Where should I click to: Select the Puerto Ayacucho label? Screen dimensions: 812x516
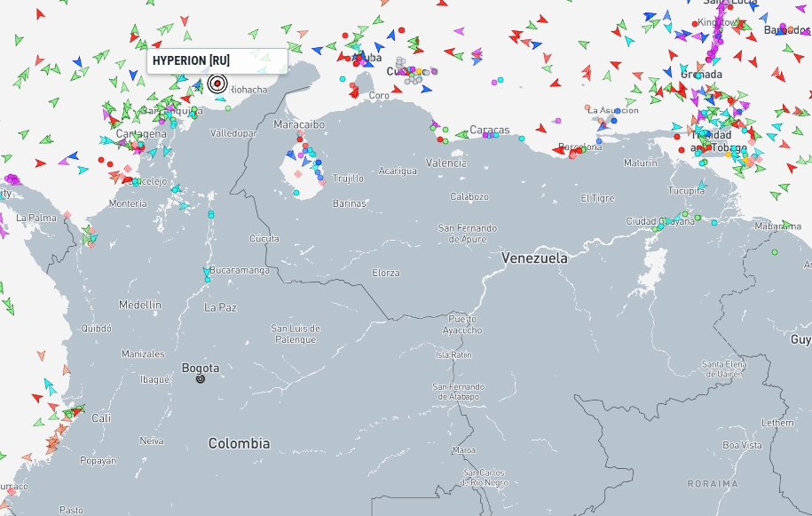[x=462, y=324]
